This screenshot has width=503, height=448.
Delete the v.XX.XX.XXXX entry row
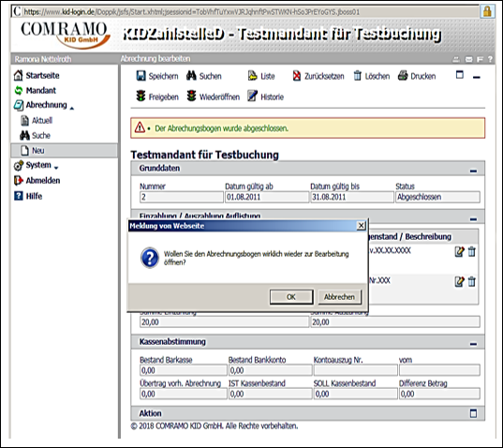point(471,251)
